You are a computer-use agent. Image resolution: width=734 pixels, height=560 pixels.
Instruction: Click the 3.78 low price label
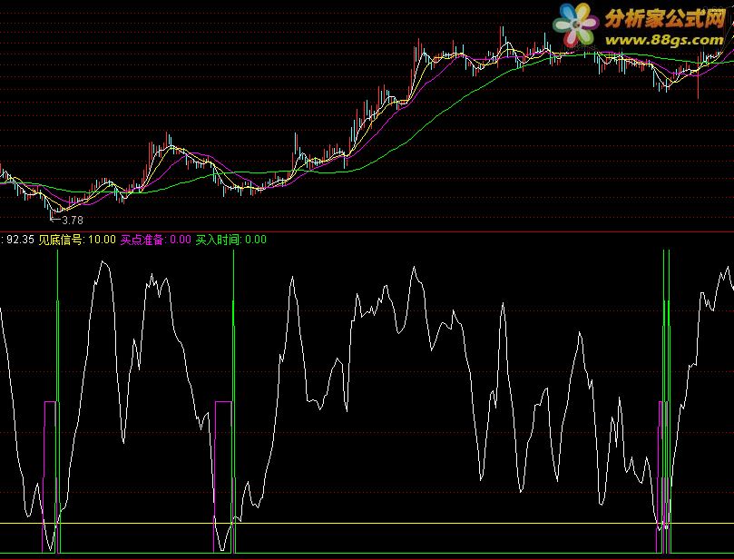[x=73, y=220]
